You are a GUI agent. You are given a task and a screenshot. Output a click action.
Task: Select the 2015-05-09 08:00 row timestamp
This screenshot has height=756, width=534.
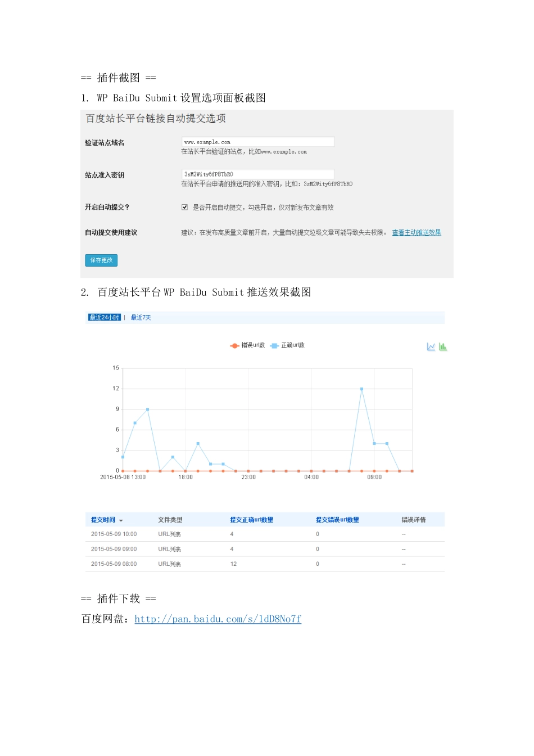coord(114,564)
